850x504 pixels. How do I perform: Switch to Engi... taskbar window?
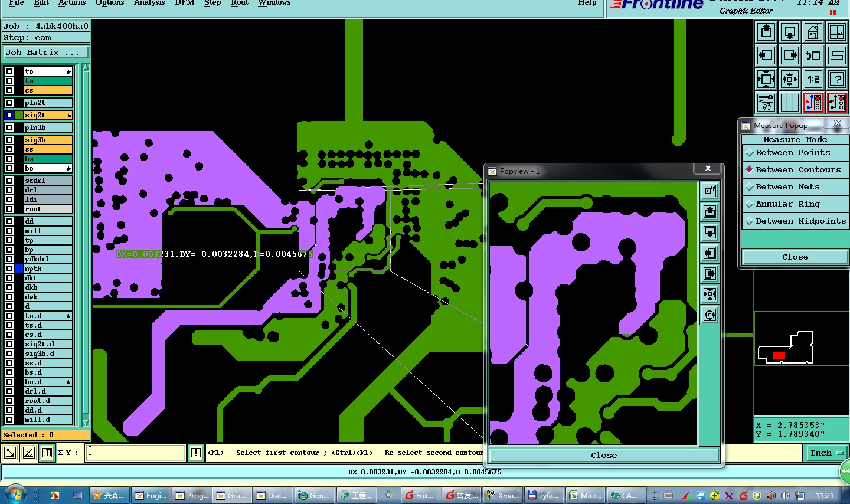point(151,495)
